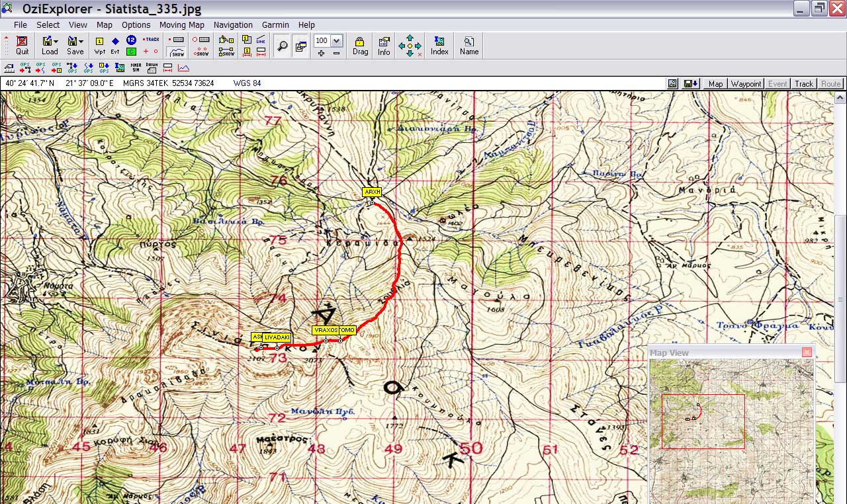This screenshot has width=847, height=504.
Task: Open the Garmin menu
Action: click(275, 24)
